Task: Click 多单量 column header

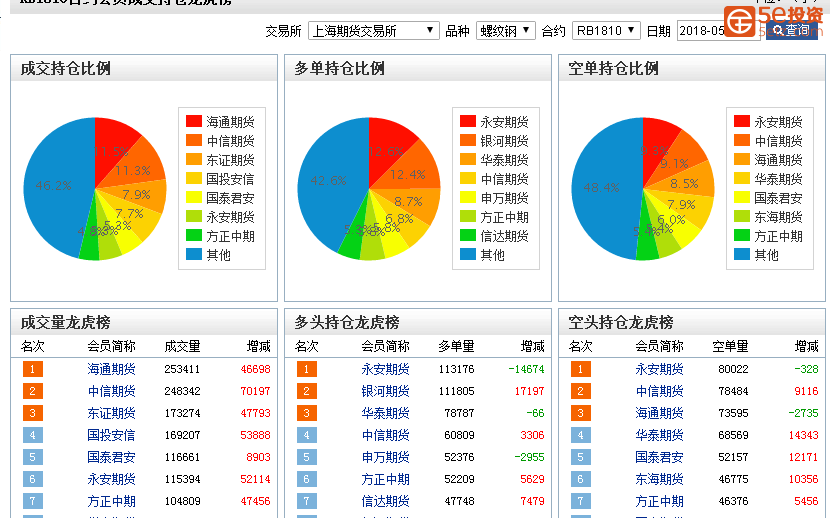Action: (x=456, y=347)
